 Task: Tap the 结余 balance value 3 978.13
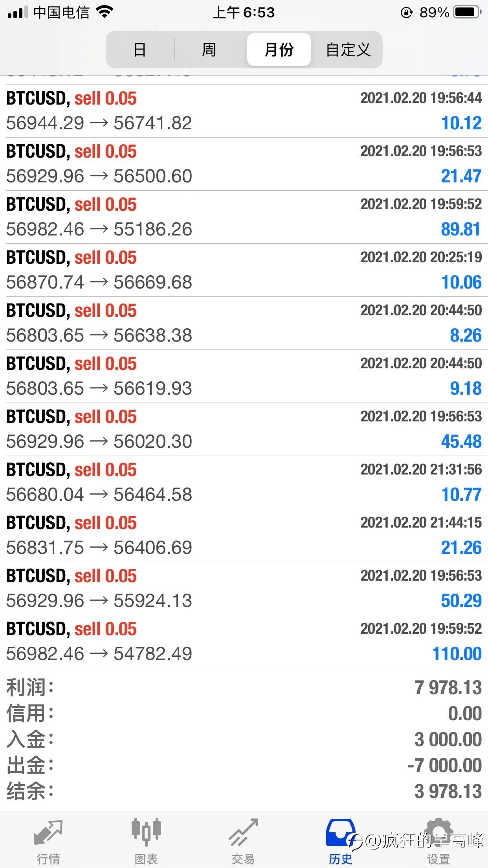[x=448, y=791]
